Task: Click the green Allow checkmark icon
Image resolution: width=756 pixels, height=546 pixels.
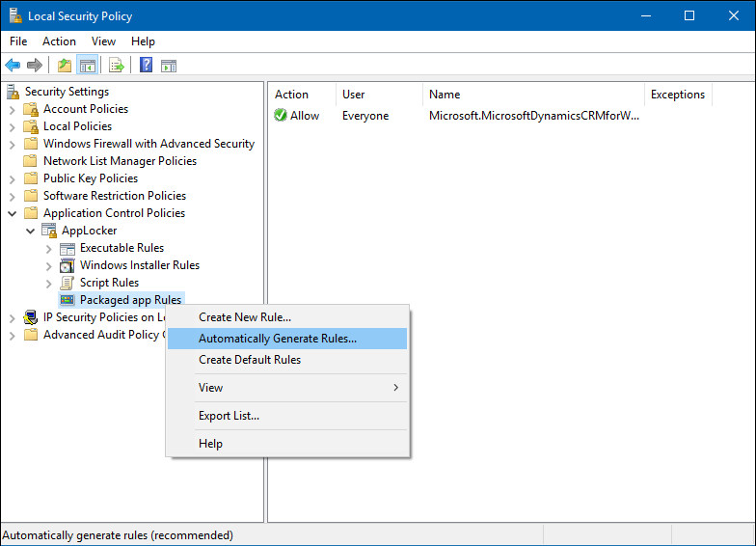Action: (281, 116)
